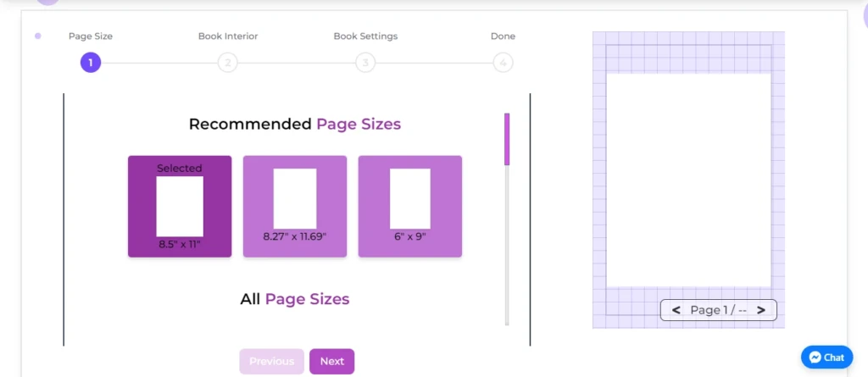The image size is (868, 377).
Task: Click the Next button
Action: pos(331,362)
